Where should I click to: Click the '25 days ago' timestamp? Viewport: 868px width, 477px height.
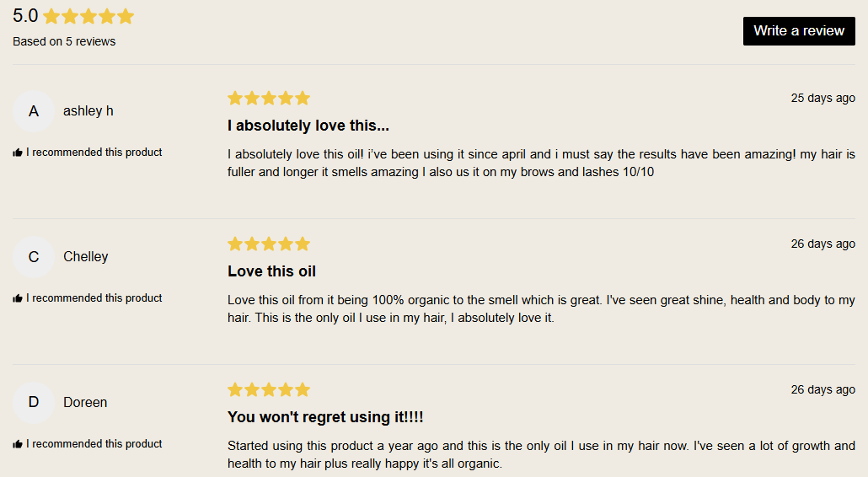(822, 99)
